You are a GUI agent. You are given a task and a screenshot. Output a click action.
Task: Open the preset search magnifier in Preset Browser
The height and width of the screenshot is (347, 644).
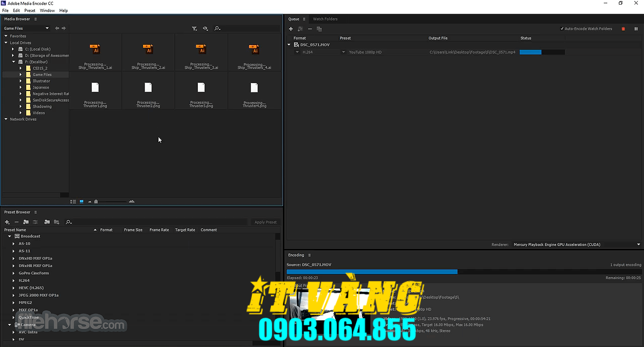click(68, 222)
